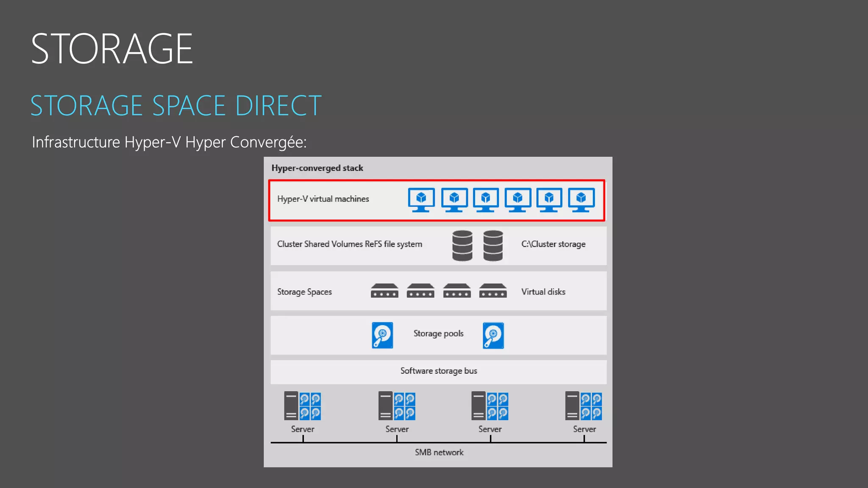Click the Hyper-converged stack title

tap(317, 168)
